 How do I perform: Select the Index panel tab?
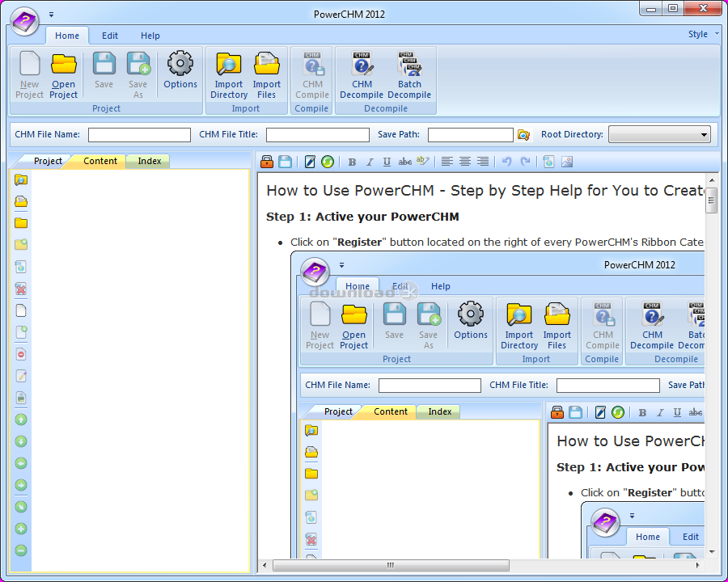tap(149, 161)
